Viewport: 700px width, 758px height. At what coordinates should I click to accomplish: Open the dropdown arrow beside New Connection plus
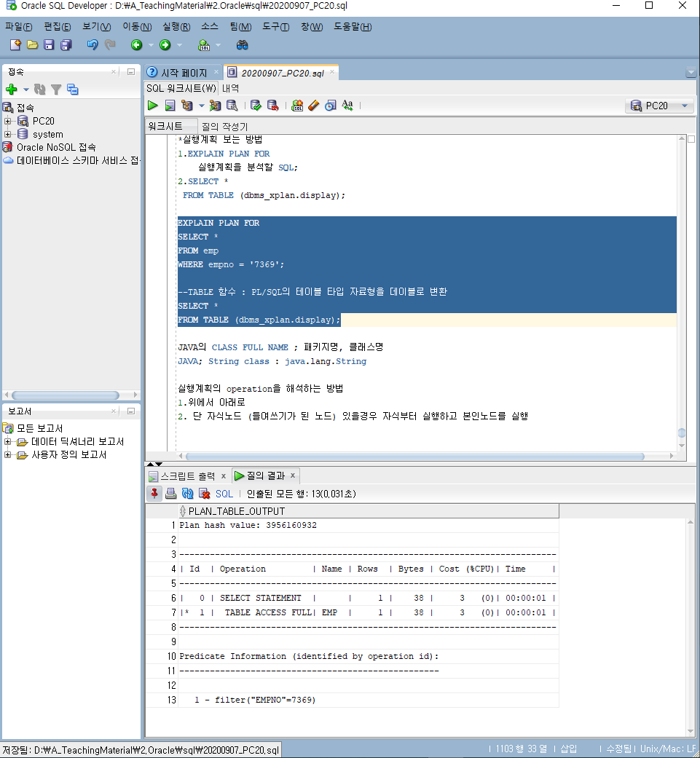(x=25, y=90)
